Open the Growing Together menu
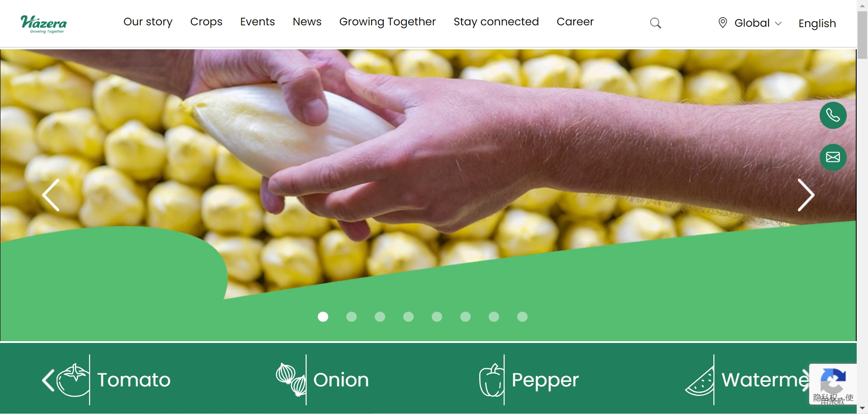Image resolution: width=868 pixels, height=414 pixels. [x=387, y=22]
